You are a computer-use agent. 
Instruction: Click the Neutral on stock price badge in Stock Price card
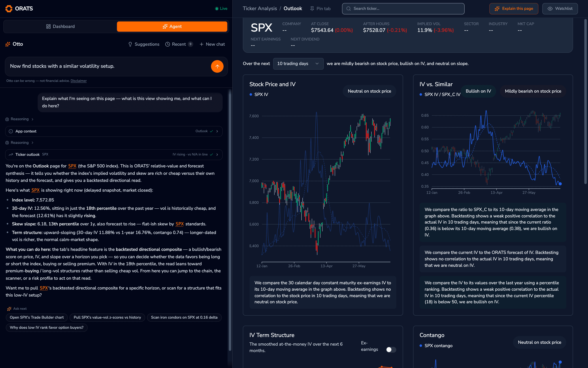click(x=369, y=91)
